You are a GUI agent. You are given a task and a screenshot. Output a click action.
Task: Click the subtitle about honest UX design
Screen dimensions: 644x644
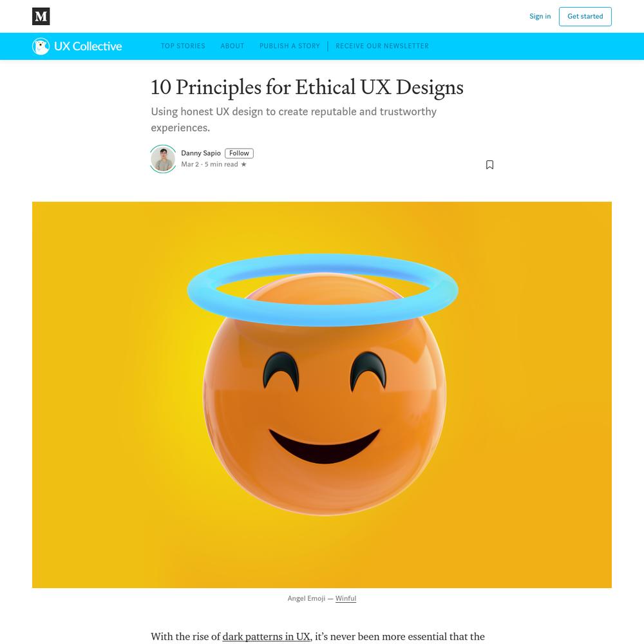click(294, 120)
